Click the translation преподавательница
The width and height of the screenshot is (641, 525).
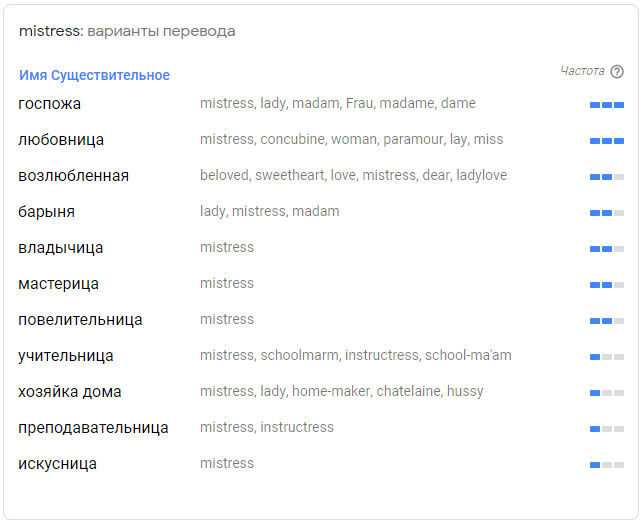pos(93,428)
